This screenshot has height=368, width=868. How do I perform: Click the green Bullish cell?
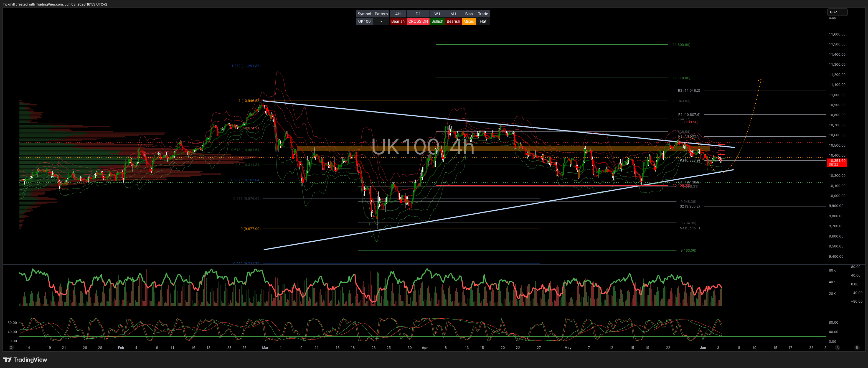437,21
